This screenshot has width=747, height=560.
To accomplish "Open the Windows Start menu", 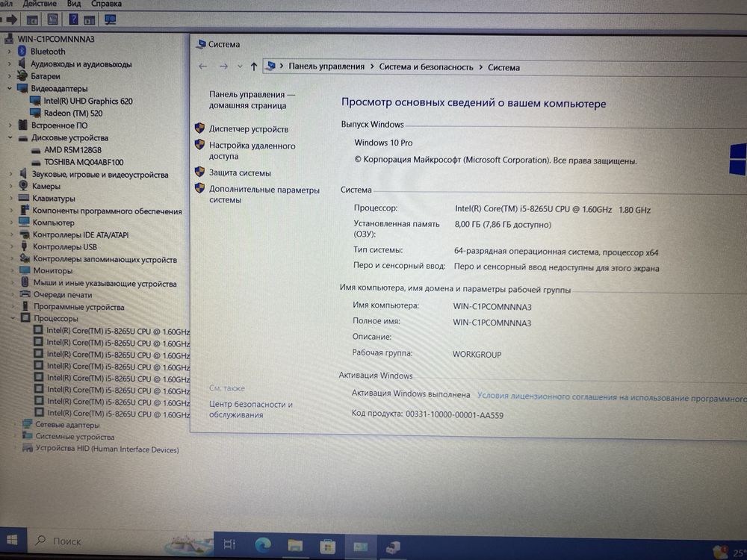I will pyautogui.click(x=13, y=540).
